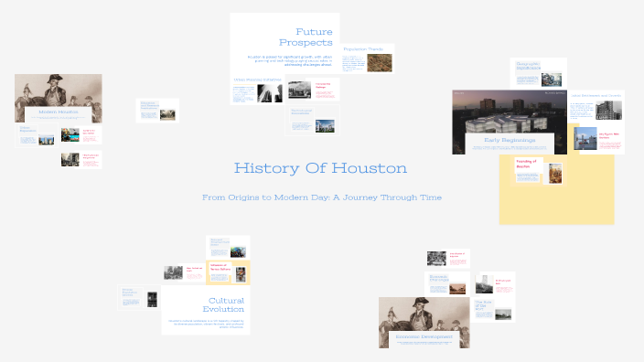Open the 'Technological Innovations' slide
This screenshot has height=362, width=644.
(x=312, y=121)
